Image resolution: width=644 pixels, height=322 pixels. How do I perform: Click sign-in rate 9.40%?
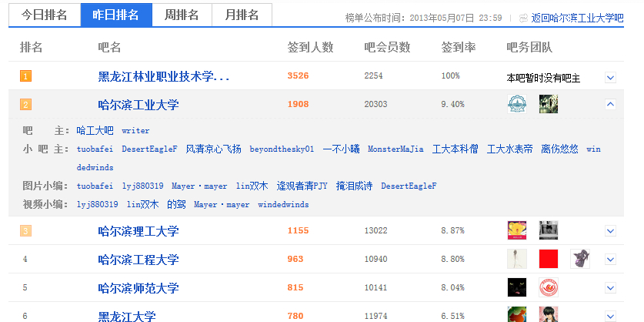tap(453, 105)
